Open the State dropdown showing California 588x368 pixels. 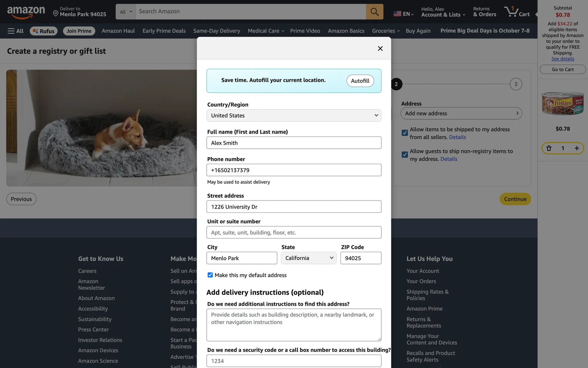(x=308, y=258)
